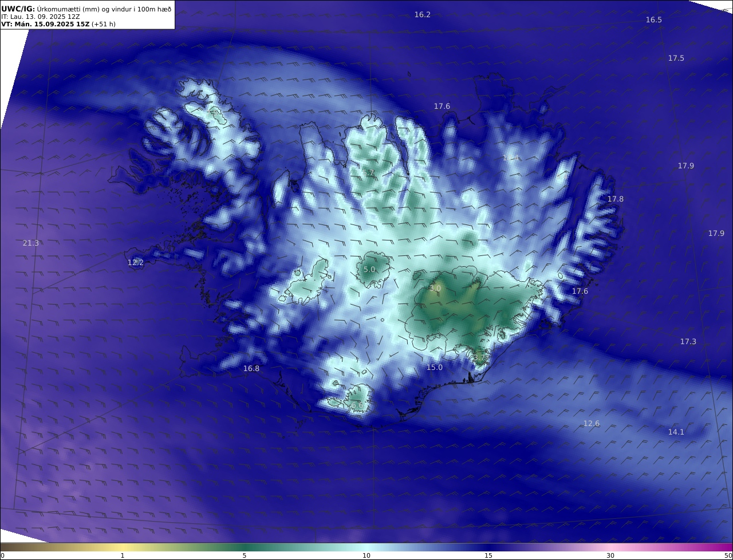
Task: Click the 1 tick label on the color scale
Action: 123,555
